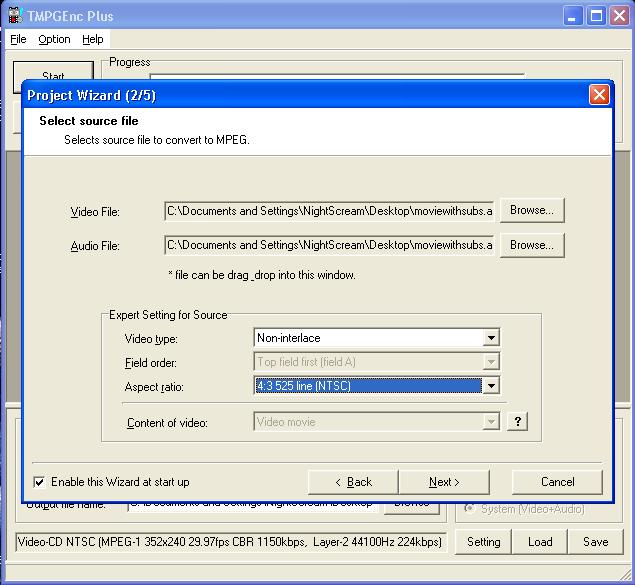Viewport: 635px width, 585px height.
Task: Expand the disabled Field order dropdown
Action: point(491,362)
